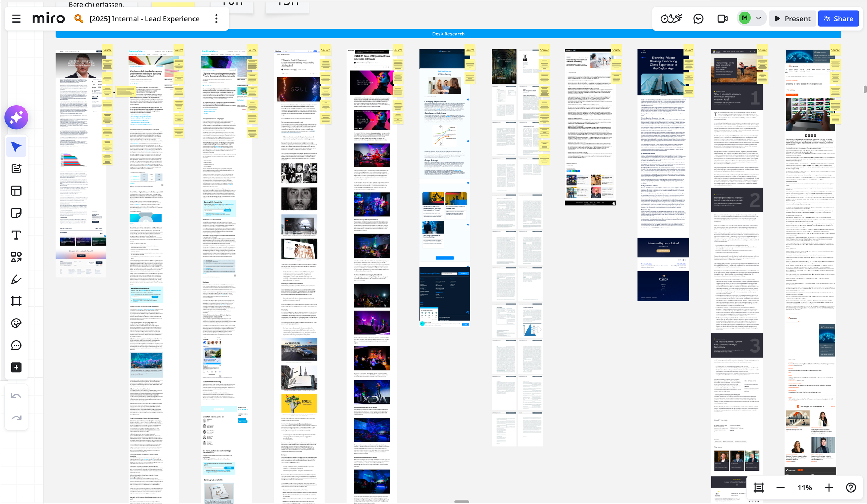The width and height of the screenshot is (867, 504).
Task: Expand the user avatar dropdown chevron
Action: [758, 18]
